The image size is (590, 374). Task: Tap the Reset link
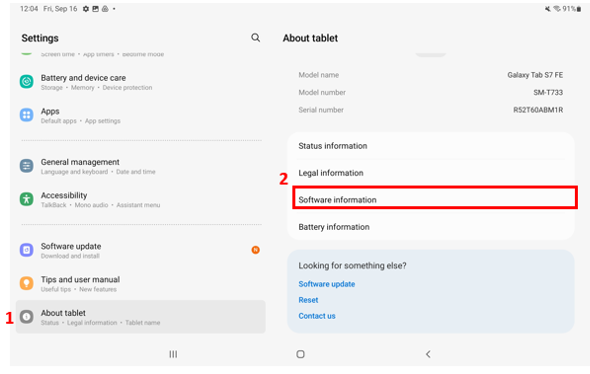tap(308, 300)
